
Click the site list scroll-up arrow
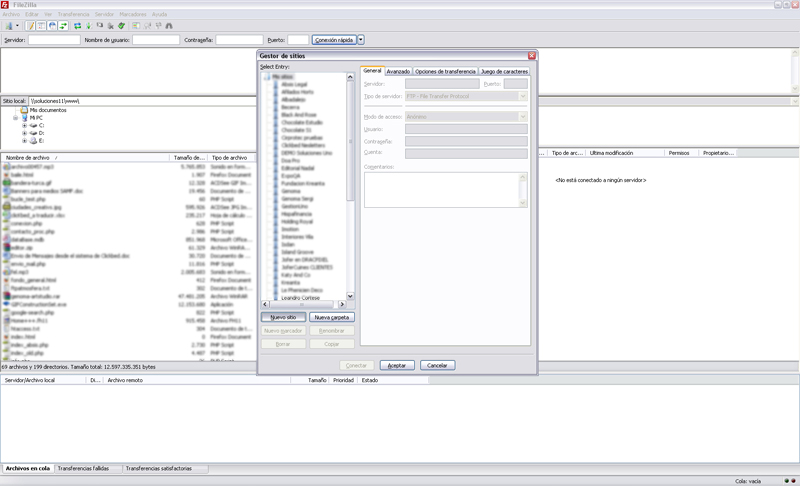[350, 76]
